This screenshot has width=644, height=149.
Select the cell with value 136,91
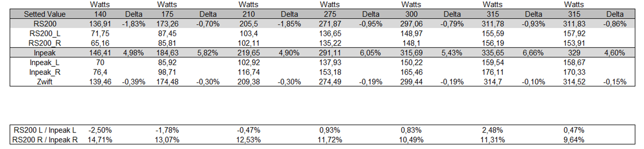coord(100,24)
